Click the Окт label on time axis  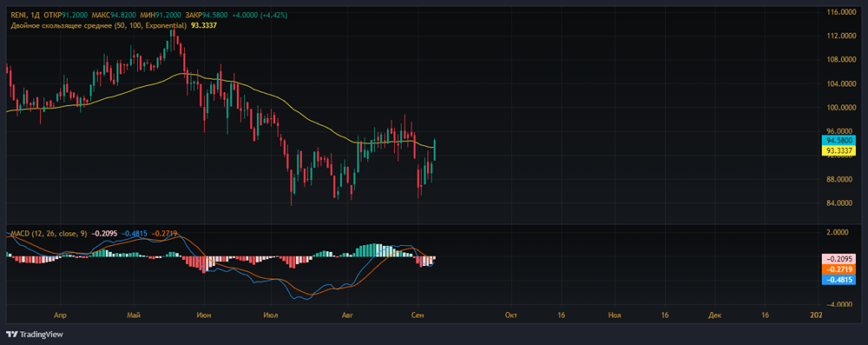(511, 315)
